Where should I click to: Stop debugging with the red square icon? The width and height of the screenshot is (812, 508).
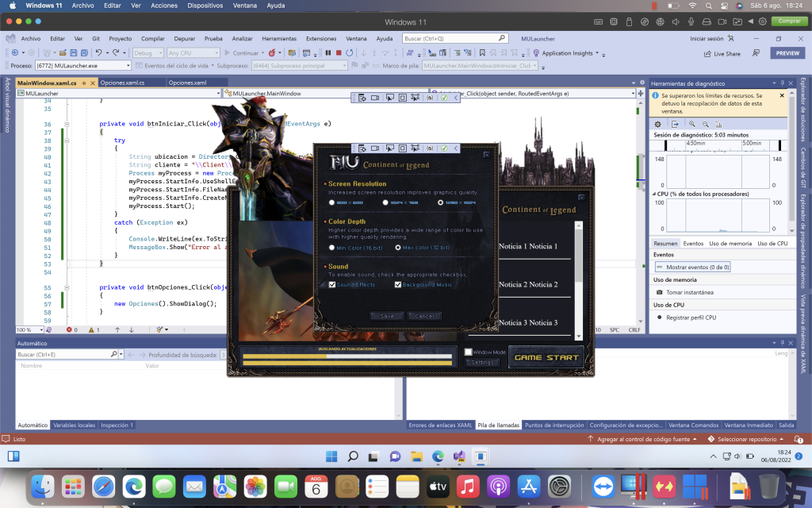339,53
